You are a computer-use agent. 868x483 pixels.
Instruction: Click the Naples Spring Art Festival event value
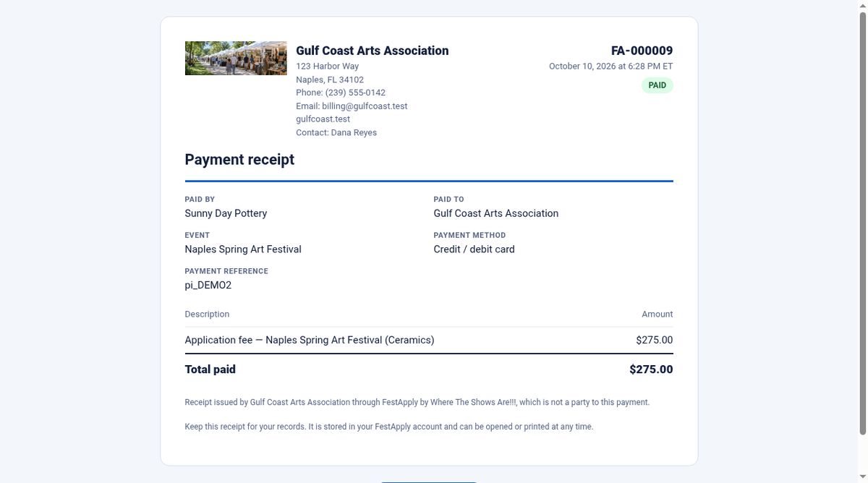tap(243, 249)
